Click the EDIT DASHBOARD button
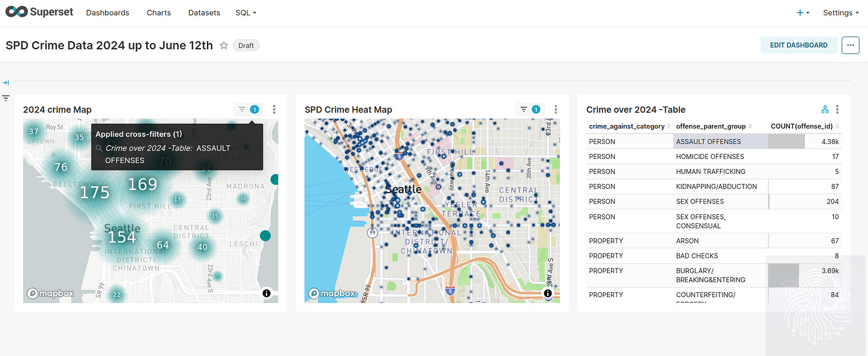 pyautogui.click(x=799, y=45)
